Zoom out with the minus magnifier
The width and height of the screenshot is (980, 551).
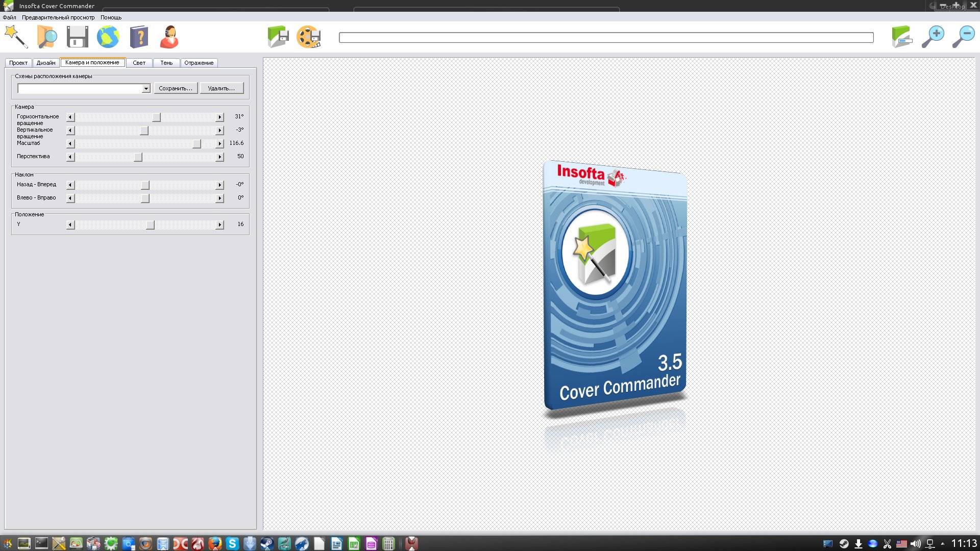click(964, 37)
